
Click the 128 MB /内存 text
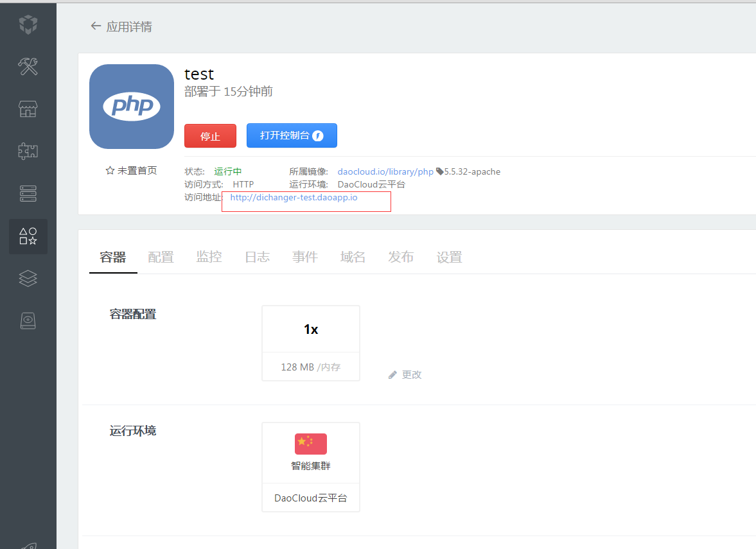pyautogui.click(x=311, y=367)
